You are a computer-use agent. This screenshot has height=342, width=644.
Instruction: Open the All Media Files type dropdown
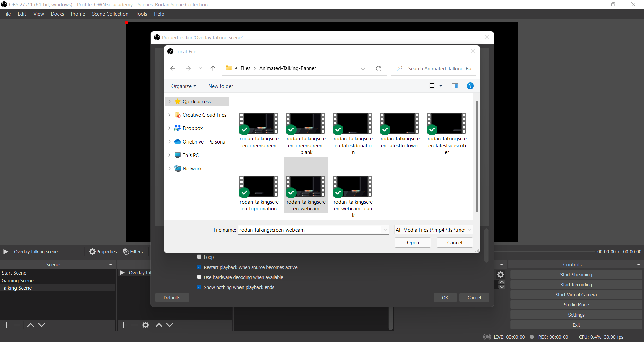click(434, 230)
